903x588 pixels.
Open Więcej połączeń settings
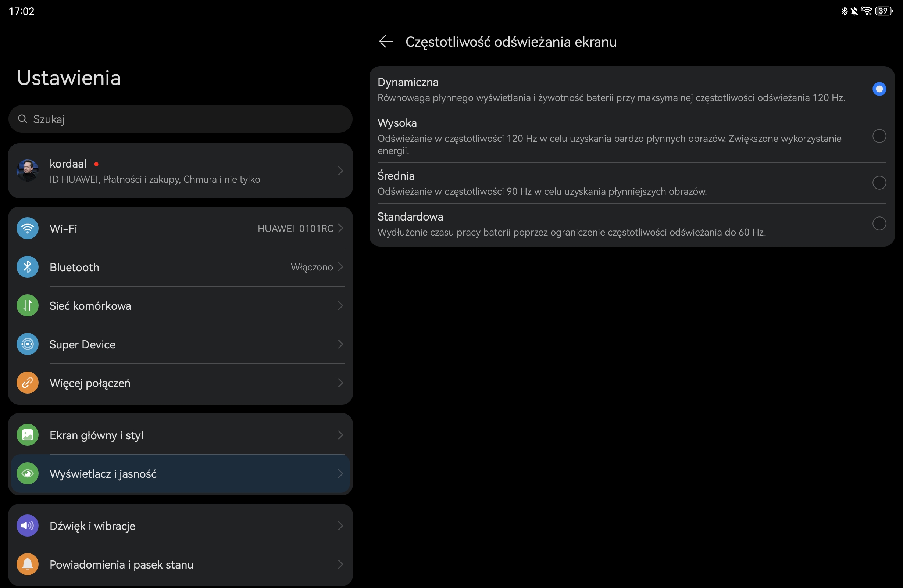click(90, 384)
